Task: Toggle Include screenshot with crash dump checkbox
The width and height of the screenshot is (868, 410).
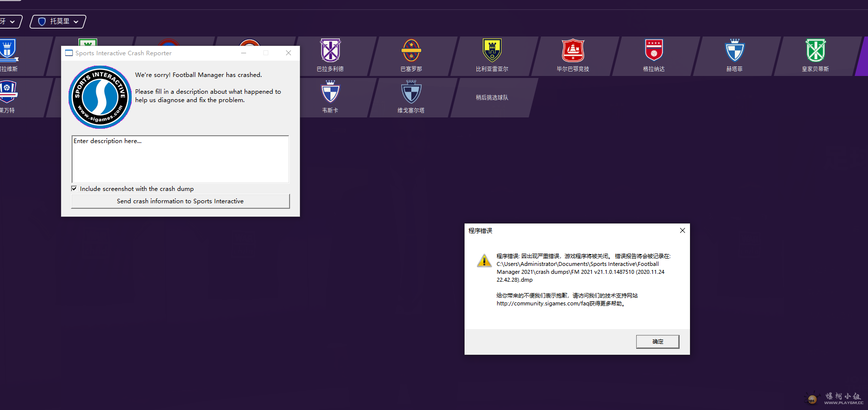Action: [74, 188]
